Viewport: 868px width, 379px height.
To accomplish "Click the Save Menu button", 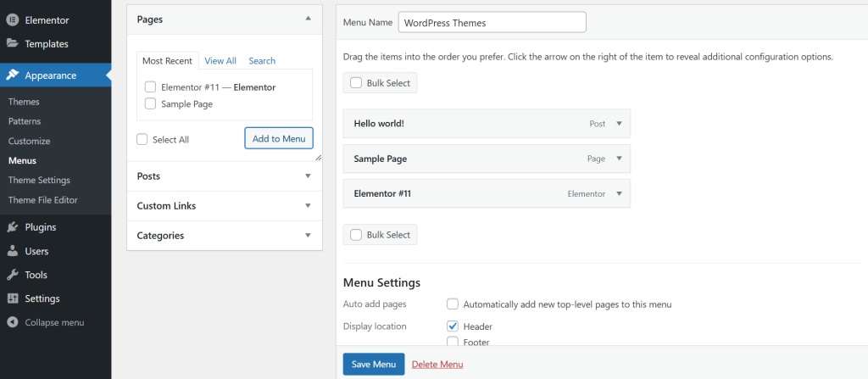I will pos(373,365).
